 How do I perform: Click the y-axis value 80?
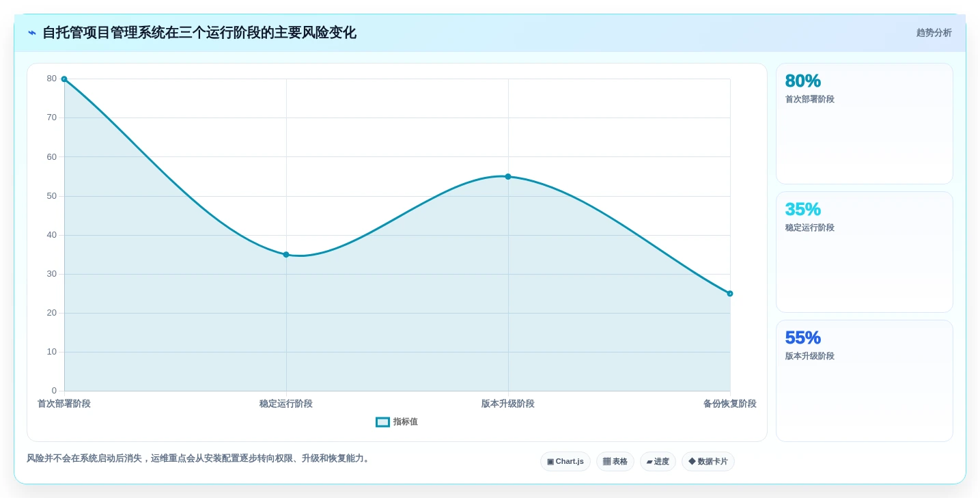(52, 79)
